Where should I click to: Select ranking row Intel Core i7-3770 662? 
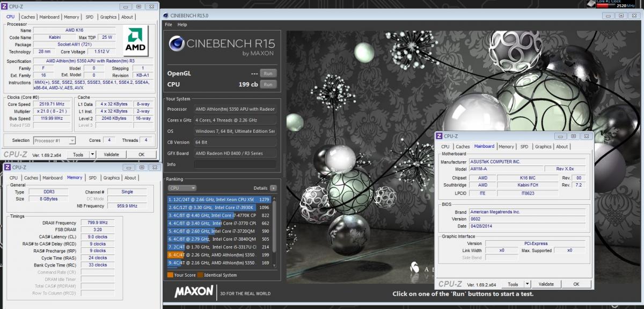point(219,223)
